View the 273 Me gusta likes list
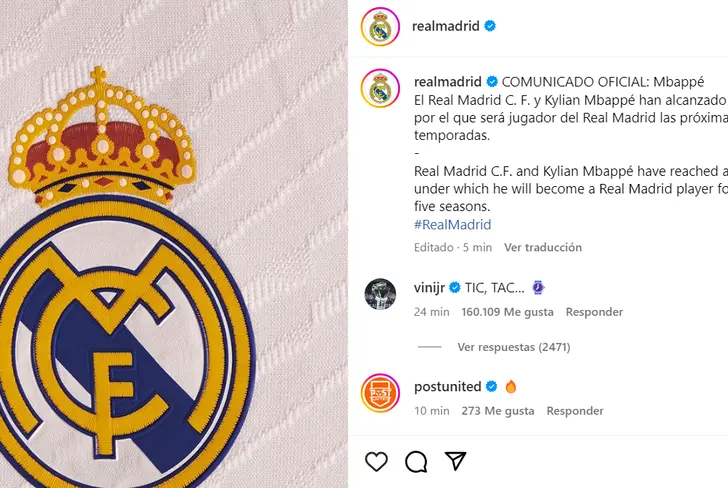 498,411
